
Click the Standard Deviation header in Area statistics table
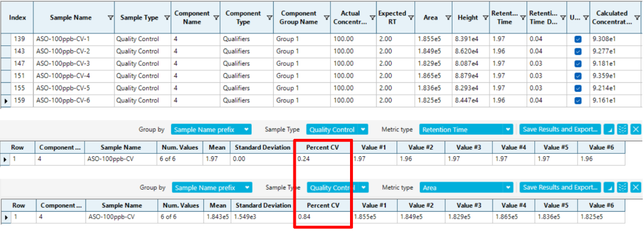tap(262, 205)
